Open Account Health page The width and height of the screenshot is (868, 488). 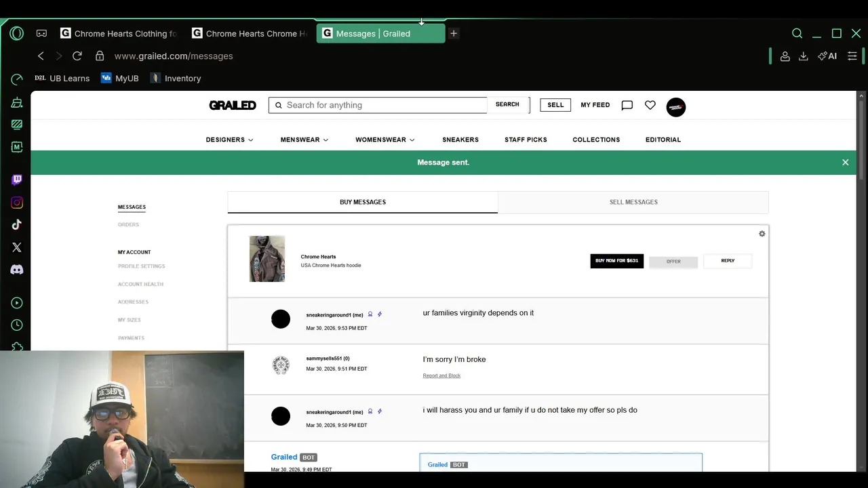tap(140, 285)
